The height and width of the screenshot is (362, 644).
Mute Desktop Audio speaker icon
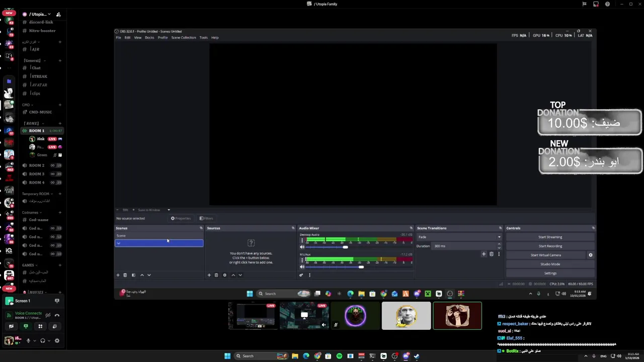click(302, 247)
